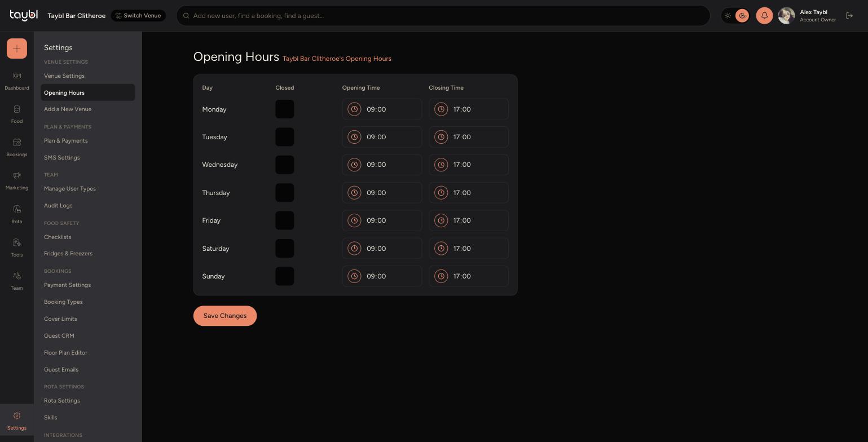This screenshot has width=868, height=442.
Task: Open the Marketing section
Action: point(17,181)
